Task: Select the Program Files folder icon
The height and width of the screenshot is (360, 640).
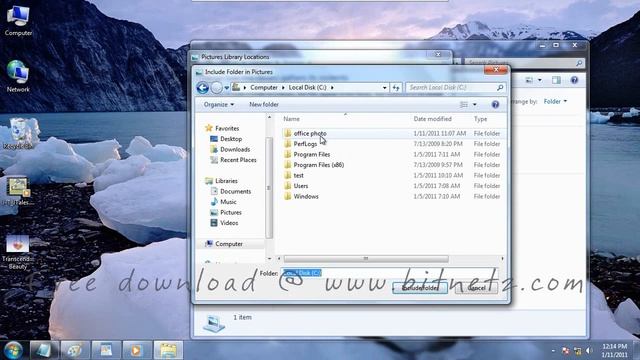Action: click(288, 155)
